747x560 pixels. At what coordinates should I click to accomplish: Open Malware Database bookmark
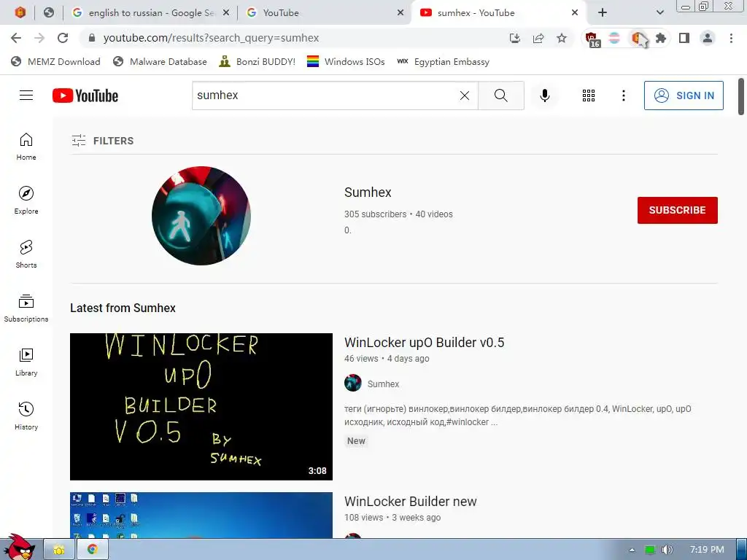pyautogui.click(x=160, y=61)
